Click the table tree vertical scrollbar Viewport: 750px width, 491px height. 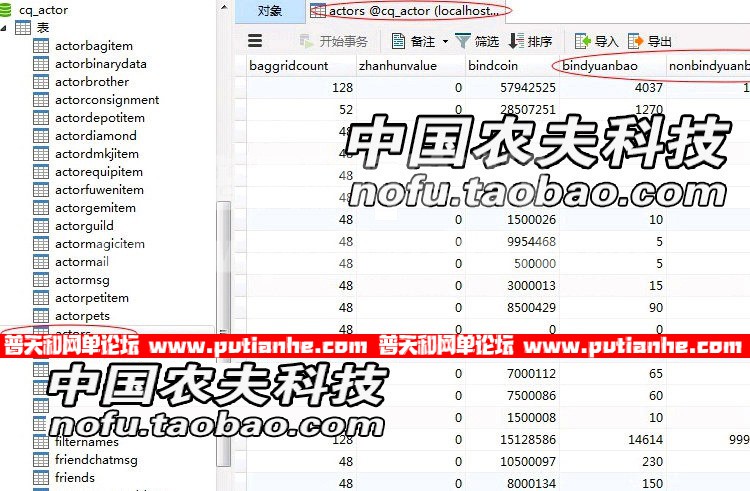pyautogui.click(x=223, y=333)
